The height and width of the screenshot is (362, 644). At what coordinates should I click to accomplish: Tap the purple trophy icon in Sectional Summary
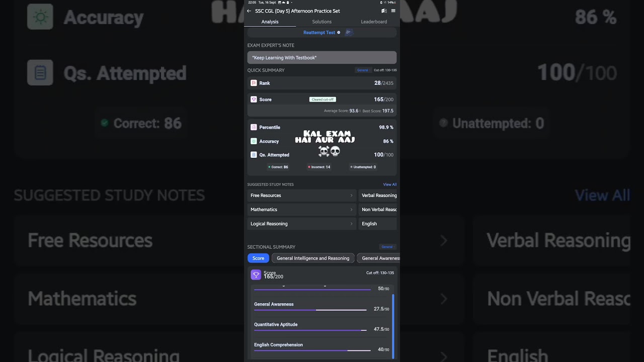256,275
